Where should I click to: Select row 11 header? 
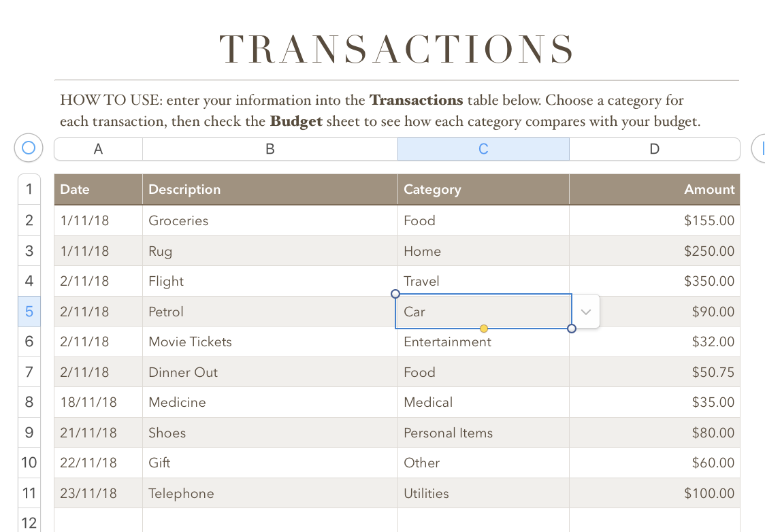click(x=29, y=493)
